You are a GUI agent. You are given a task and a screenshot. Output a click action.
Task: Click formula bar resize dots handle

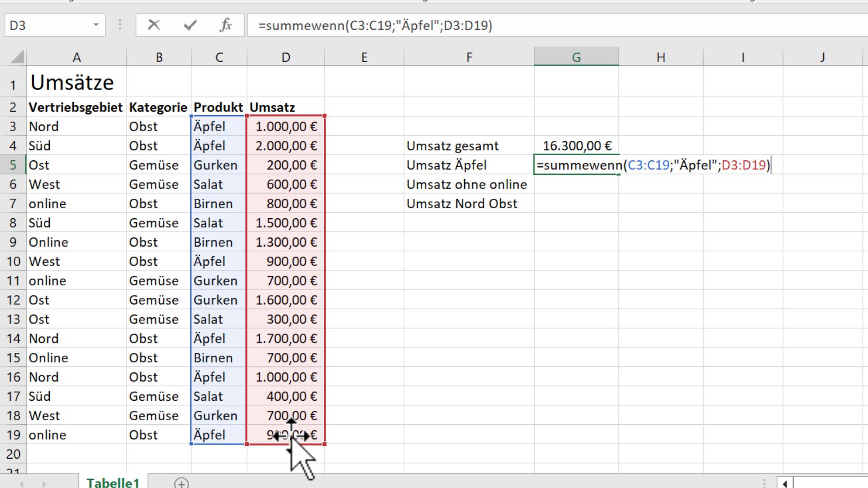tap(120, 25)
